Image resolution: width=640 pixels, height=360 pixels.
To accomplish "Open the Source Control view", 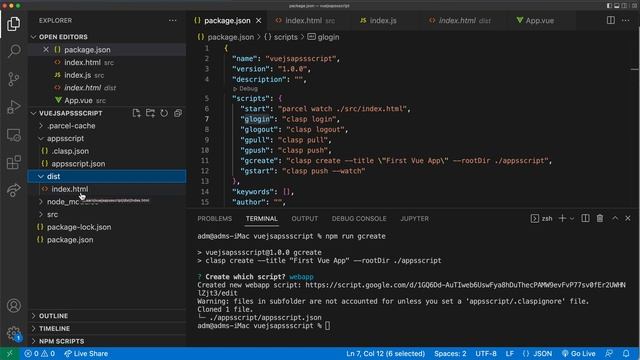I will click(13, 79).
